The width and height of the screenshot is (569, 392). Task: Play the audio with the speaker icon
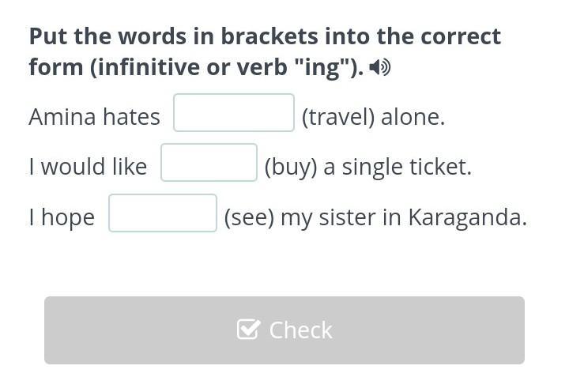click(x=380, y=68)
